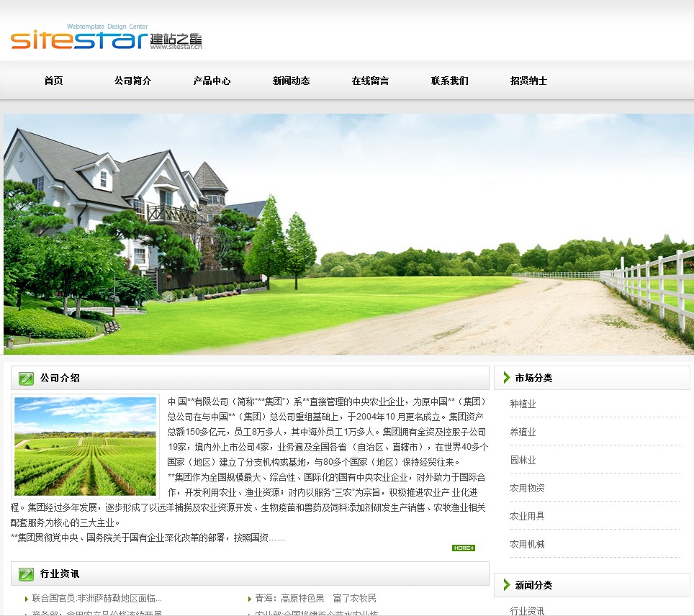Select the 农用机械 category

point(527,544)
